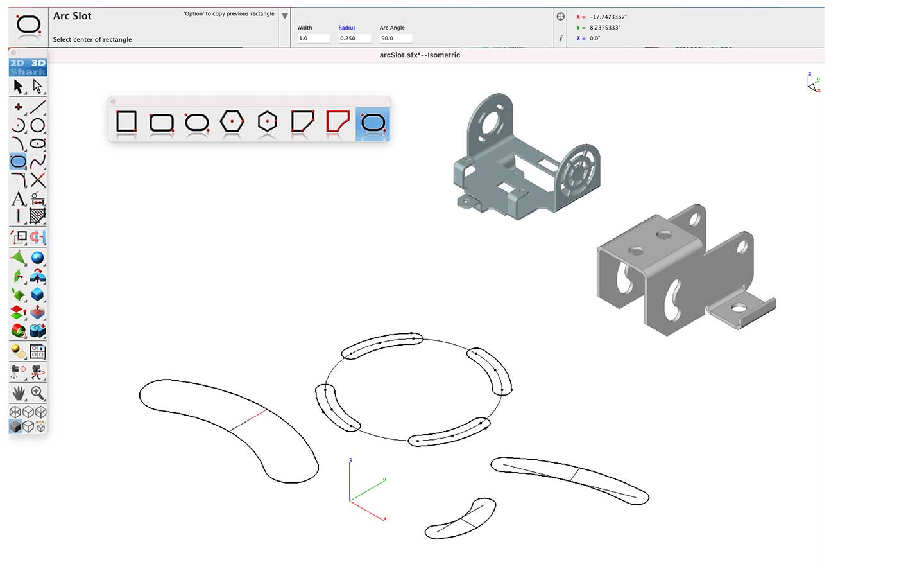Click the info icon in the options bar
The height and width of the screenshot is (578, 924).
(x=560, y=39)
